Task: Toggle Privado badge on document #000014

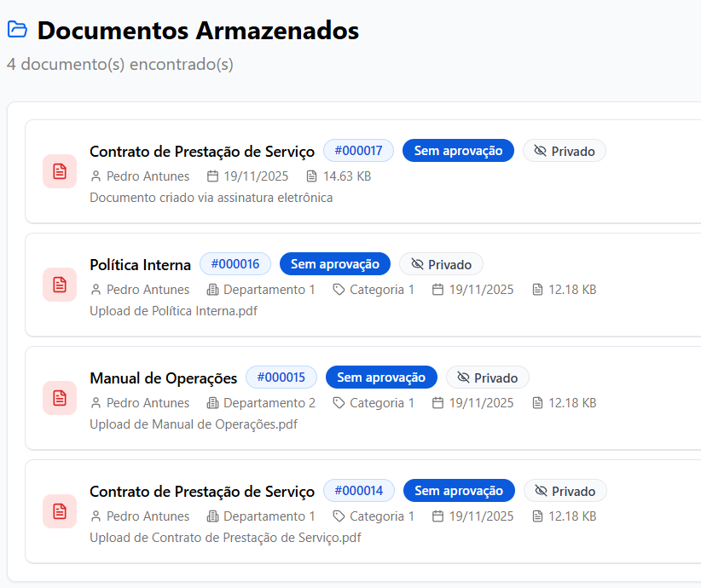Action: coord(565,490)
